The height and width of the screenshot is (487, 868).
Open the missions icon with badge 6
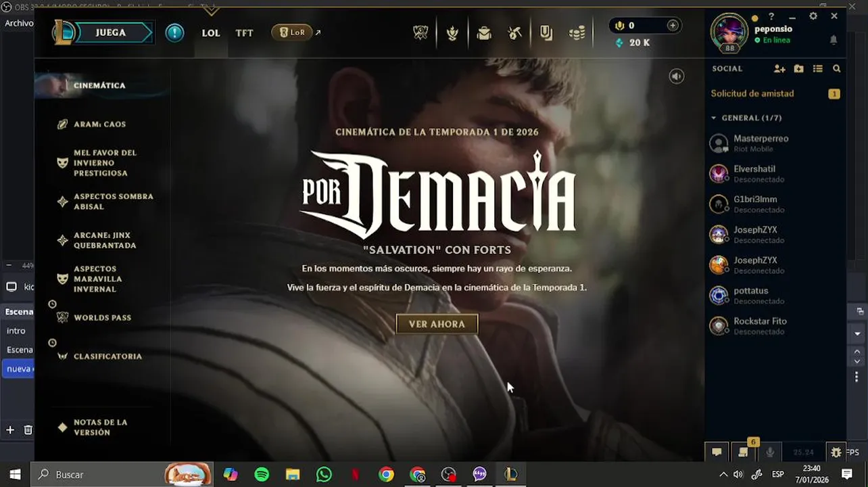tap(744, 451)
